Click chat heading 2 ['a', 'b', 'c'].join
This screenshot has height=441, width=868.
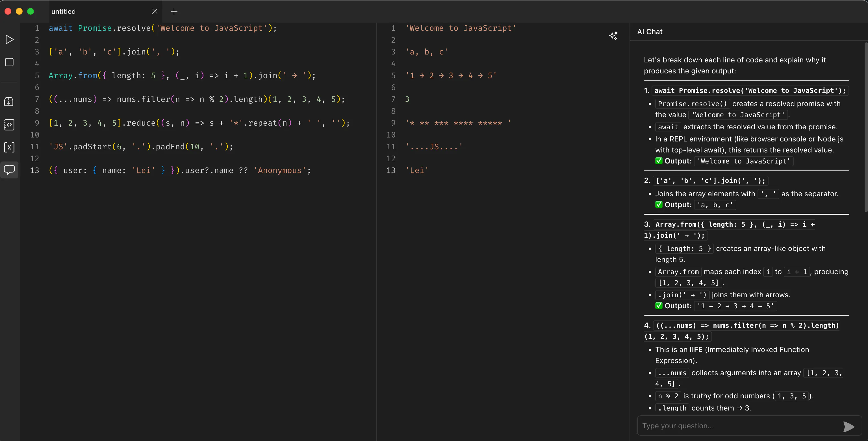[x=710, y=181]
